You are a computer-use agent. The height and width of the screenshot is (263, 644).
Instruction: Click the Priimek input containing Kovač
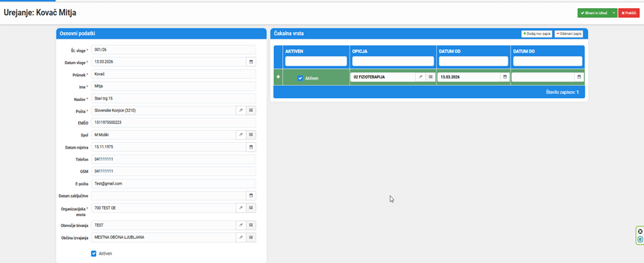(x=173, y=74)
